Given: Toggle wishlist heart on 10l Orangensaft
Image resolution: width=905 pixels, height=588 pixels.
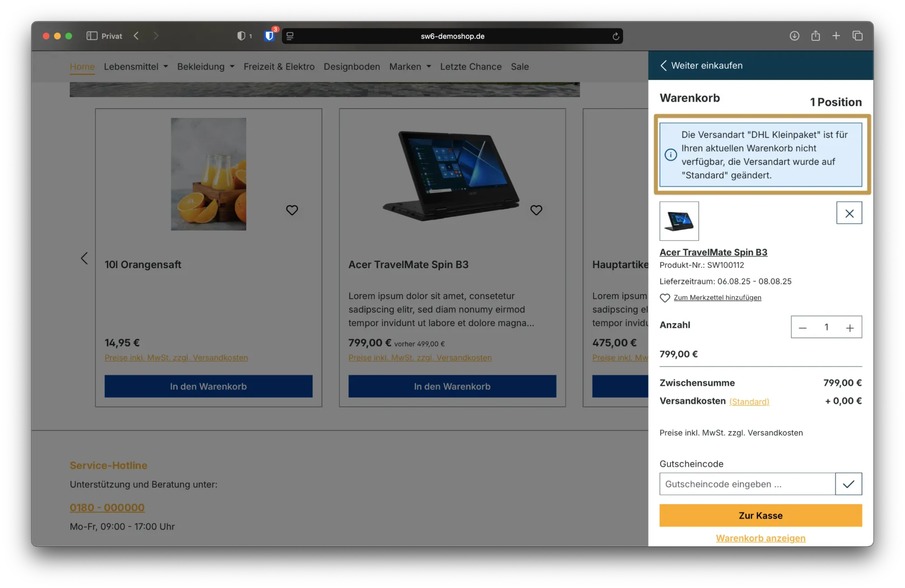Looking at the screenshot, I should click(x=292, y=210).
